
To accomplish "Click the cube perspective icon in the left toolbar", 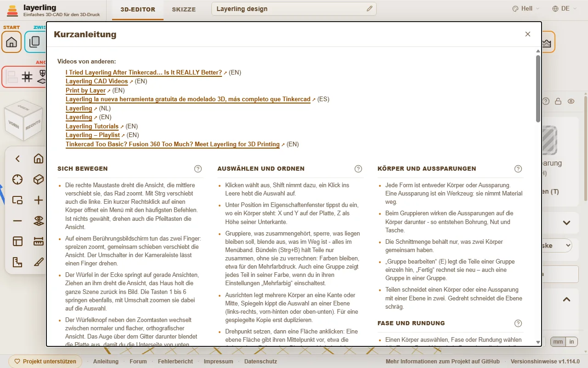I will pyautogui.click(x=39, y=179).
